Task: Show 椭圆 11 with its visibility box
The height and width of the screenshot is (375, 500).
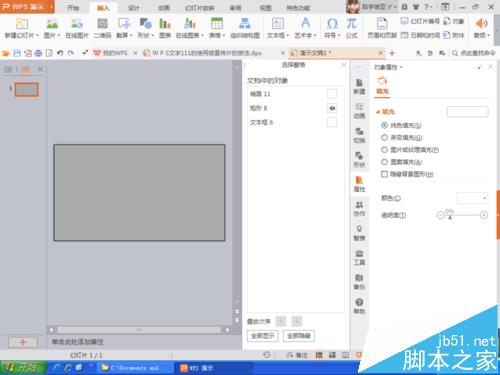Action: click(x=332, y=94)
